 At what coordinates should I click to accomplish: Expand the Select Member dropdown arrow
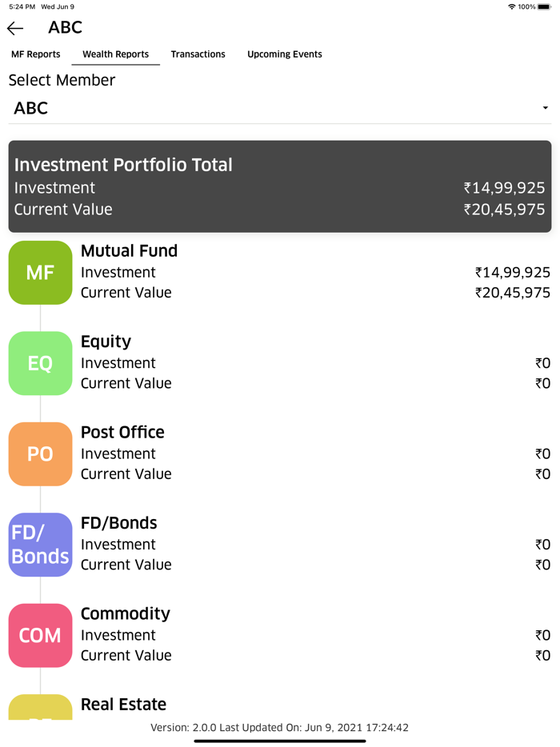(x=546, y=108)
